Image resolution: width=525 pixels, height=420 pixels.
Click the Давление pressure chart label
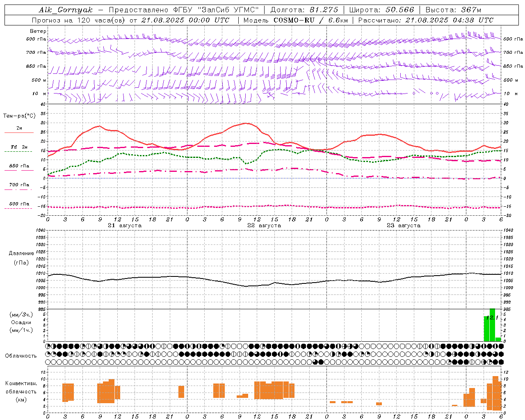(x=21, y=253)
